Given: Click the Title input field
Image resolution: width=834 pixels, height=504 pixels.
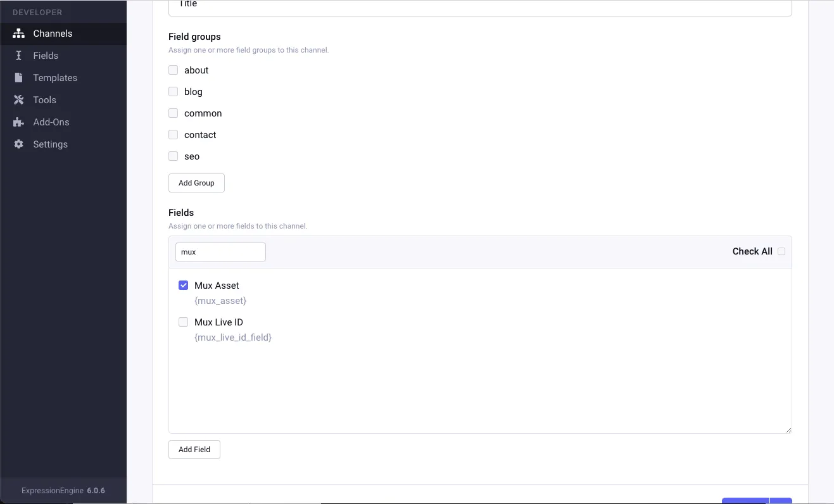Looking at the screenshot, I should (x=480, y=6).
